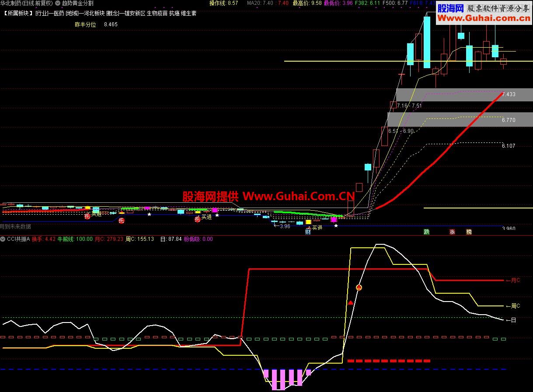Select the 月C red line label

[512, 280]
